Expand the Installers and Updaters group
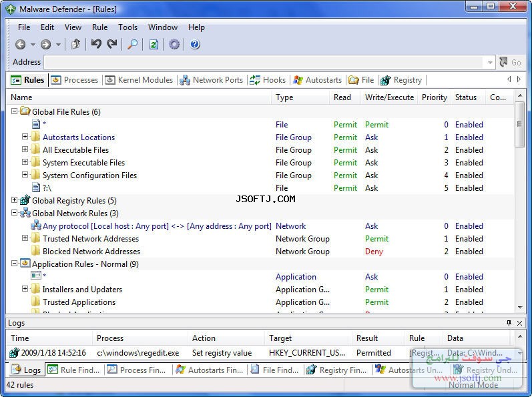532x397 pixels. tap(25, 289)
